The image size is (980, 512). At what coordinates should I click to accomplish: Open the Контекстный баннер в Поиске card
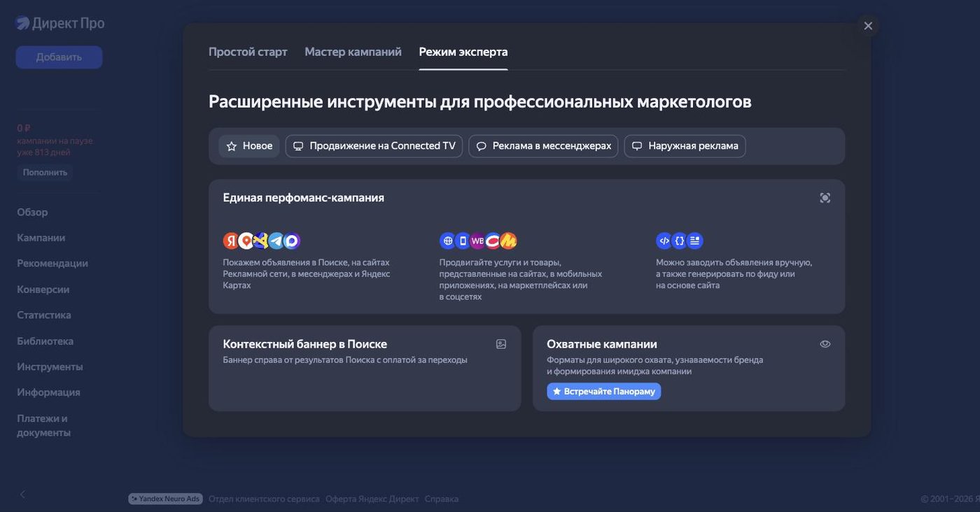tap(365, 369)
